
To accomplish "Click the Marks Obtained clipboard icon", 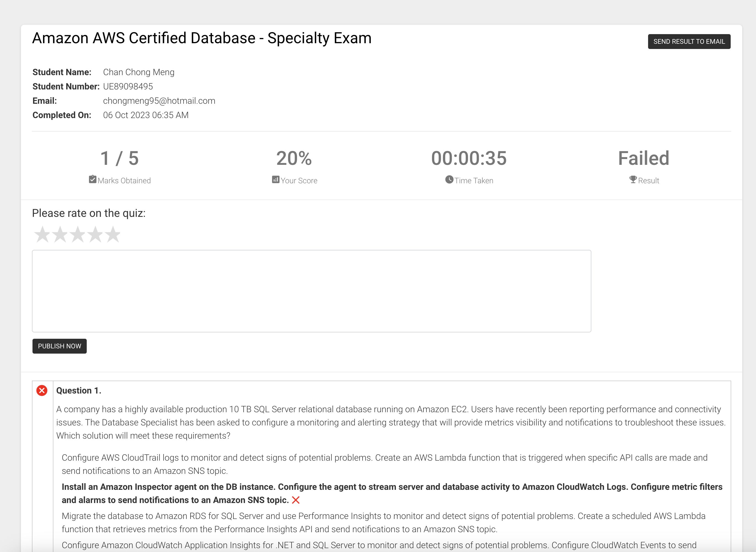I will coord(93,179).
